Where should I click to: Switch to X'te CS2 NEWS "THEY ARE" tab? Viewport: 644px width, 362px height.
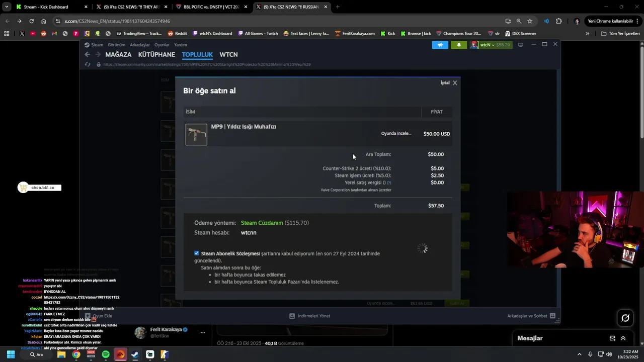coord(131,7)
